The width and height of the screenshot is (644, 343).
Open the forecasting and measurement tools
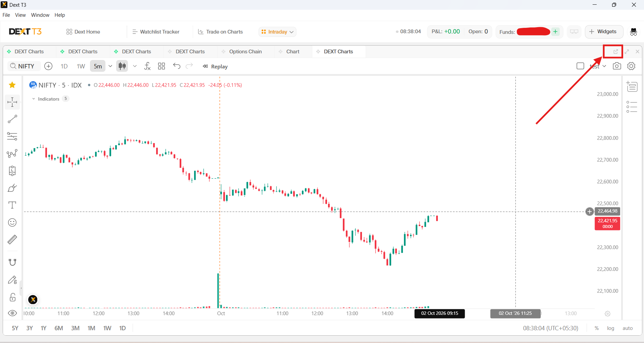[12, 171]
